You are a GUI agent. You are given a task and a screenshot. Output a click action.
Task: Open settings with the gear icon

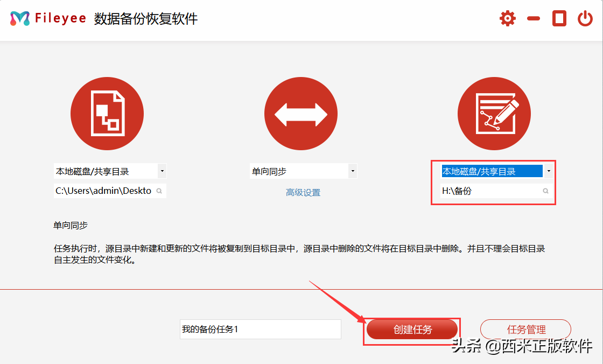(x=507, y=19)
